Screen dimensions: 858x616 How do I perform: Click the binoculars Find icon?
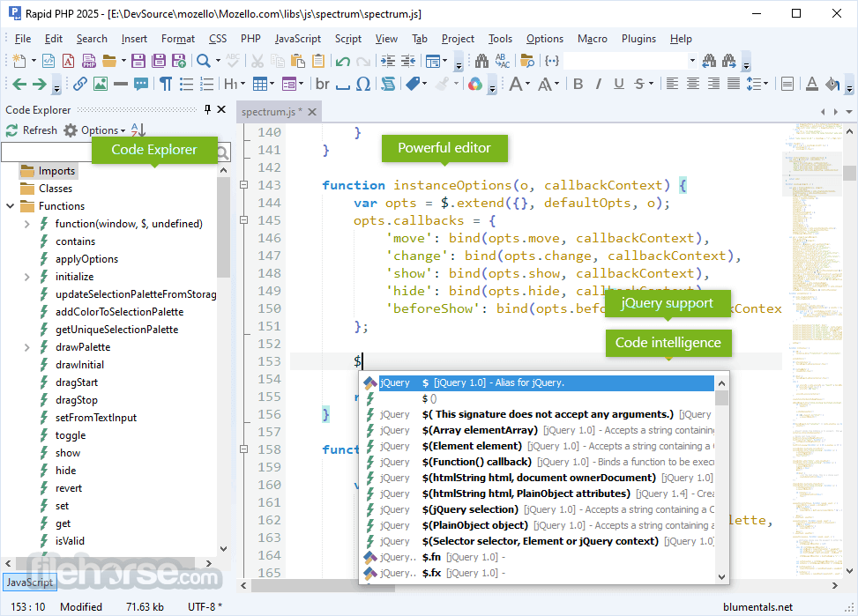point(482,61)
